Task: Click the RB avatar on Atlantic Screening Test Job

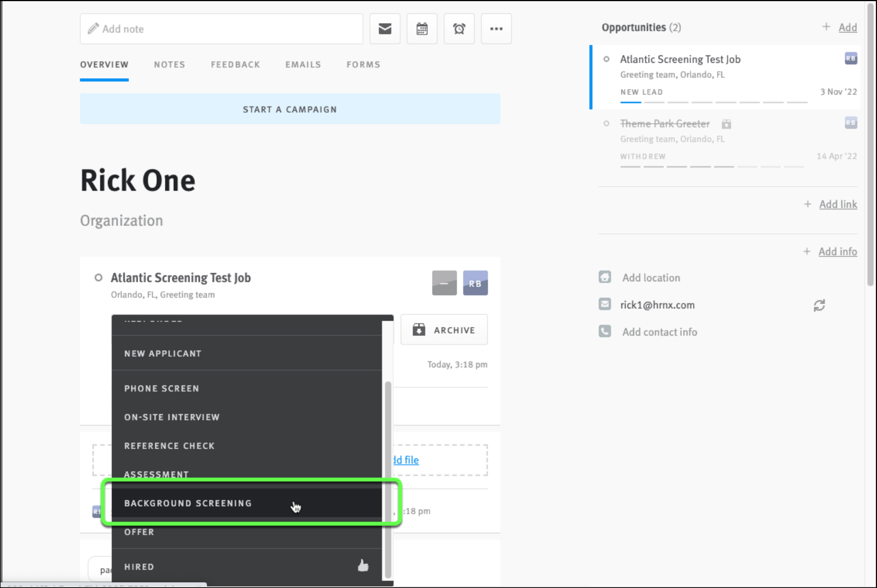Action: [x=850, y=58]
